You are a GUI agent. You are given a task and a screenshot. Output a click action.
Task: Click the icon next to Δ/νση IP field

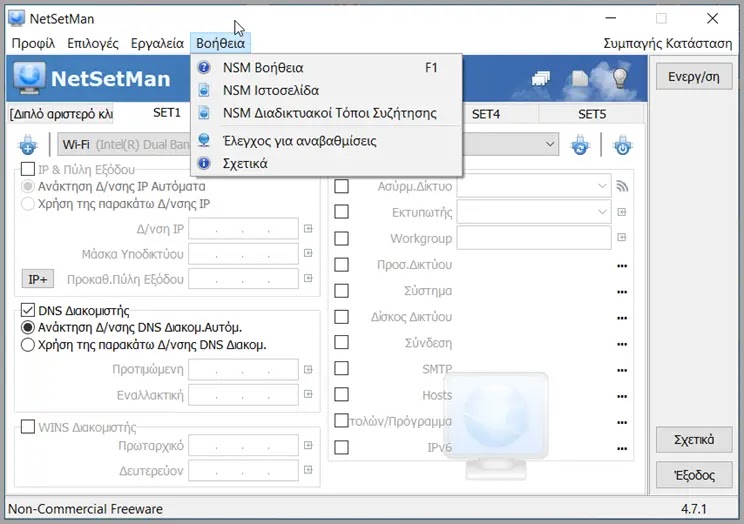point(308,229)
